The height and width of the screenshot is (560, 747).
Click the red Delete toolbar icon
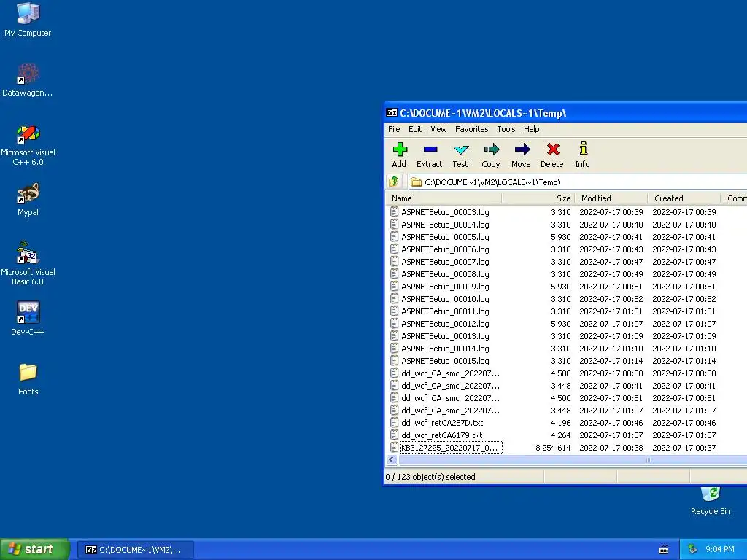pos(553,149)
